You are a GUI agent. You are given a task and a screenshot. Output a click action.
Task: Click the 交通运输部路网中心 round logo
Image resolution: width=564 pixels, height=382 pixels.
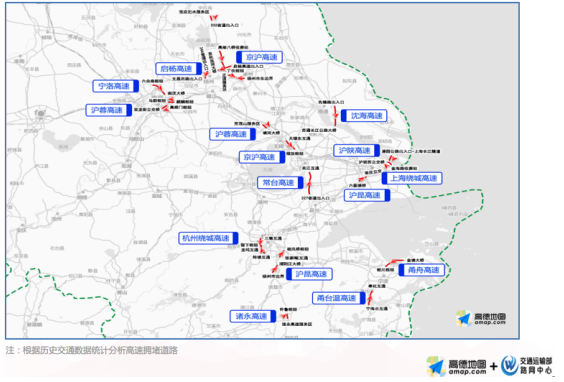coord(509,366)
